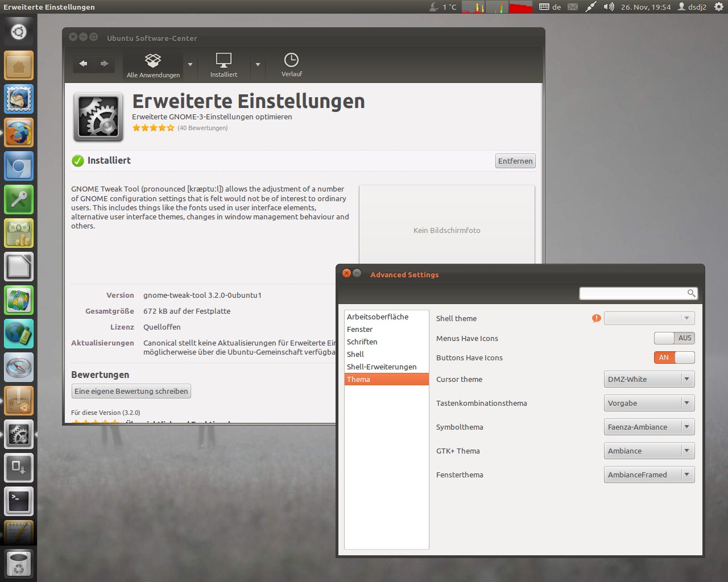Viewport: 728px width, 582px height.
Task: Open Symbolthema dropdown Faenza-Ambiance
Action: (x=649, y=427)
